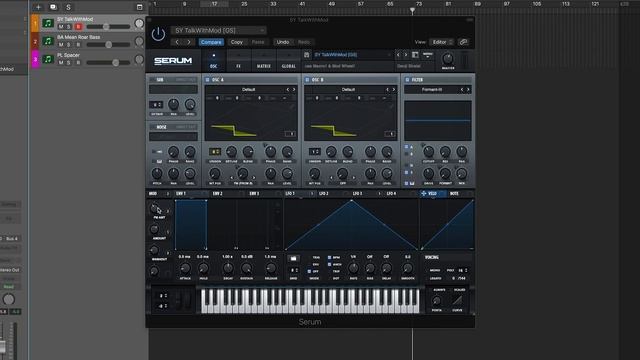Solo the SY TalkWithMod track
Viewport: 640px width, 360px height.
coord(69,27)
